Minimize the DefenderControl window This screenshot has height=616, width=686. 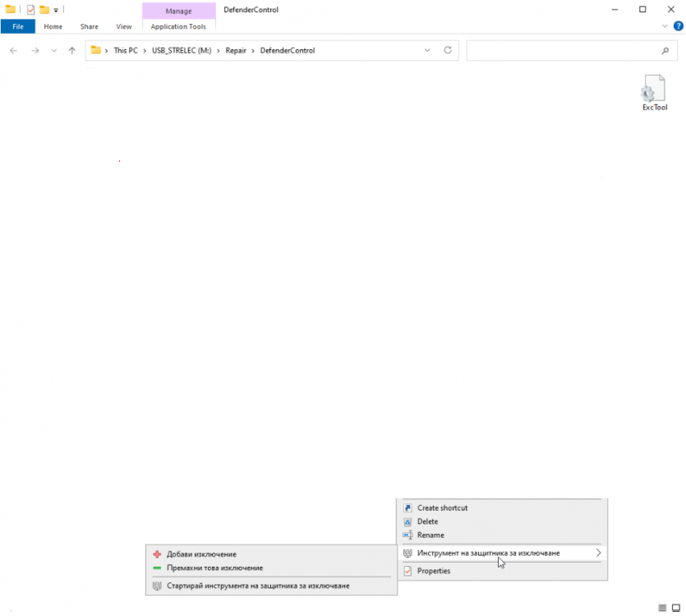(615, 9)
